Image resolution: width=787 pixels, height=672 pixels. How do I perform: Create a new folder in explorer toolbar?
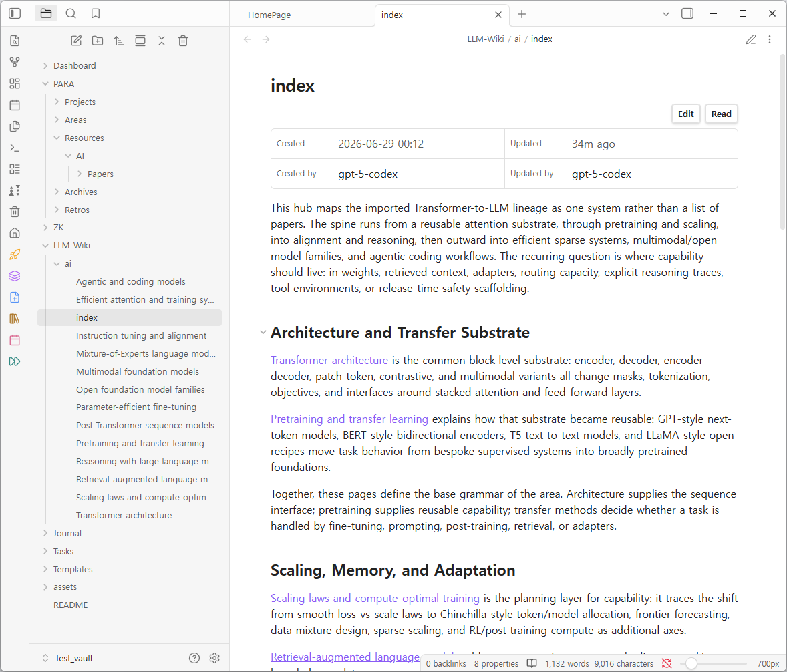tap(98, 41)
